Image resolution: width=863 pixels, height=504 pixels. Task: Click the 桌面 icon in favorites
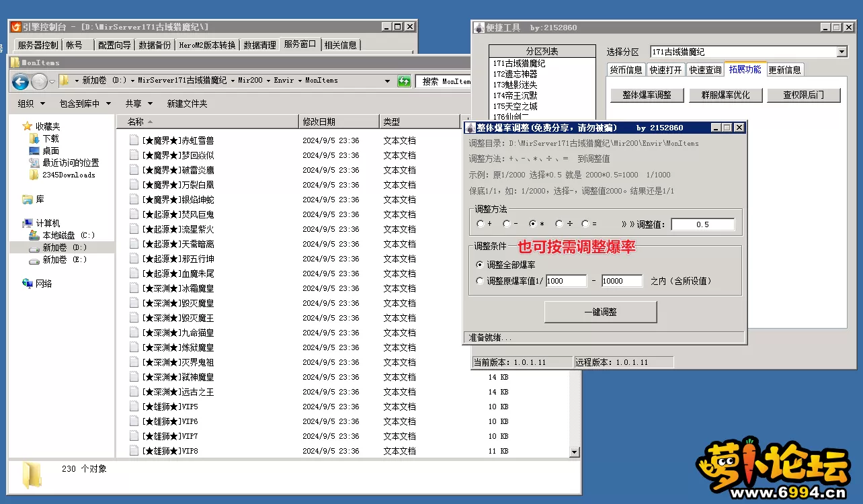point(34,151)
